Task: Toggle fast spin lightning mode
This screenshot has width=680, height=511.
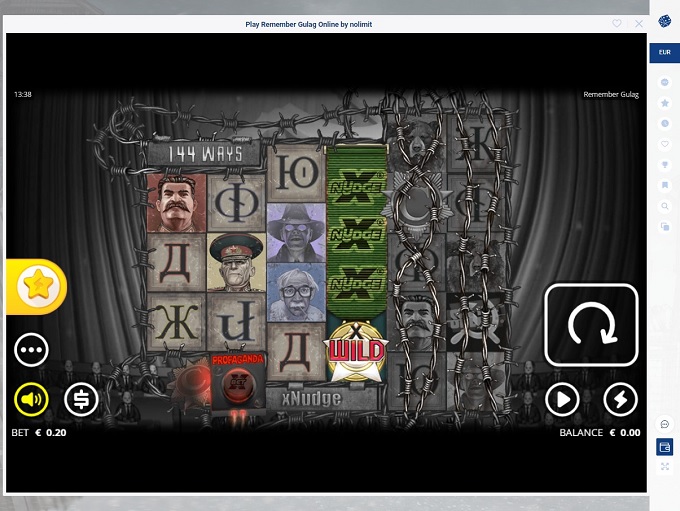Action: coord(620,400)
